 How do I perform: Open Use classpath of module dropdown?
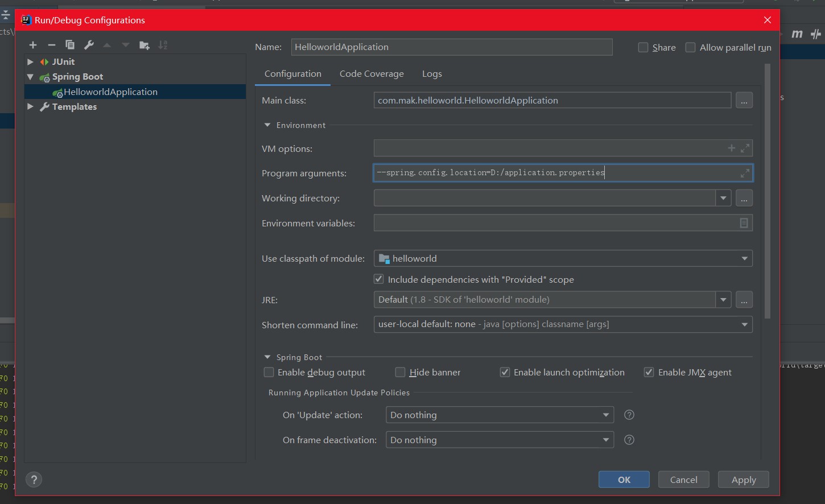tap(745, 258)
